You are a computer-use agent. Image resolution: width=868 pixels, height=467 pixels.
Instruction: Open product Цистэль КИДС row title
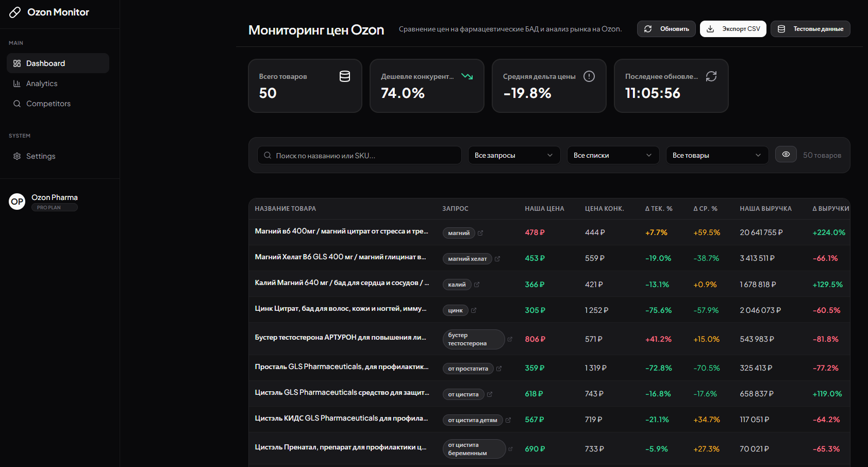(342, 419)
